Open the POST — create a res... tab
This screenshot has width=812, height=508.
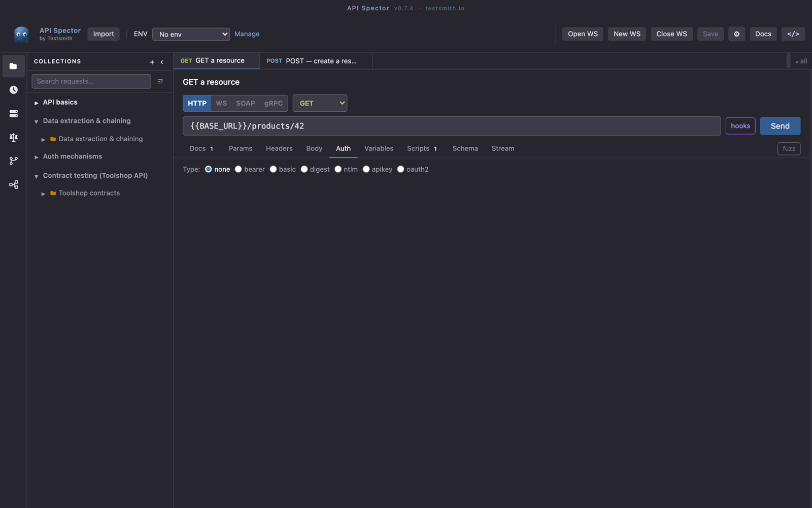click(316, 61)
